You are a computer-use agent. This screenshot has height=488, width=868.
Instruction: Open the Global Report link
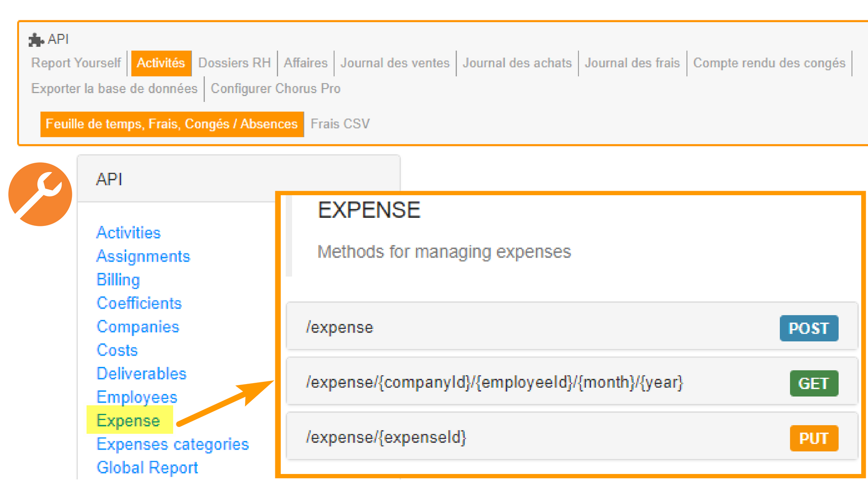tap(147, 468)
